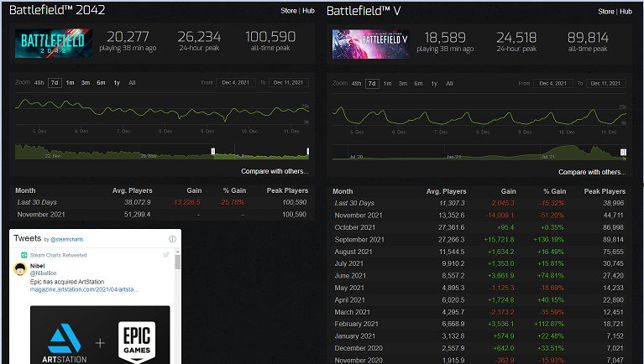Open Battlefield V Hub link
Viewport: 644px width, 364px height.
point(626,12)
